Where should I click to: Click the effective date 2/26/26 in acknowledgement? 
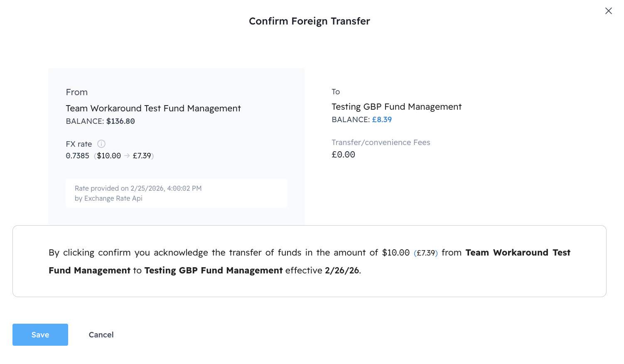[x=342, y=271]
